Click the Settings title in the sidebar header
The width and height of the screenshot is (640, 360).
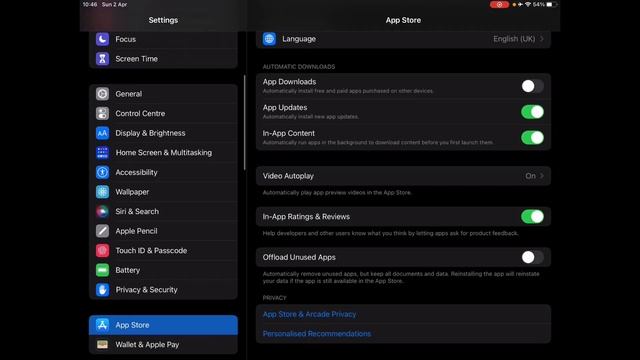163,20
